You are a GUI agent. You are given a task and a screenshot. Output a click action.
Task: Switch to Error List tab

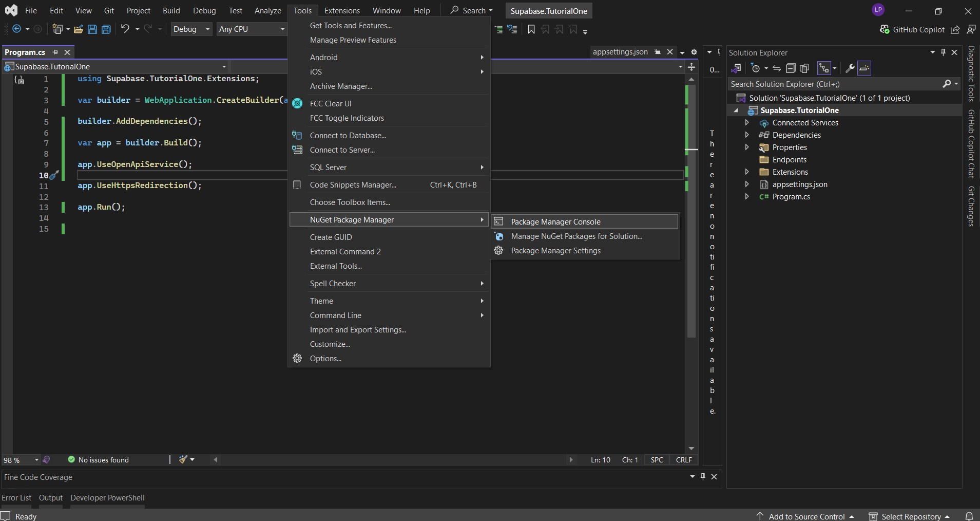point(16,497)
